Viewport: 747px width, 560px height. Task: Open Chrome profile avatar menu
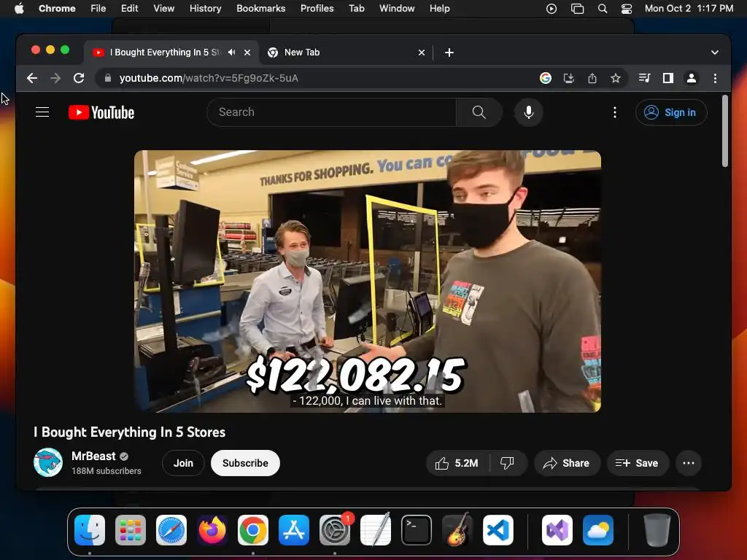pyautogui.click(x=692, y=78)
